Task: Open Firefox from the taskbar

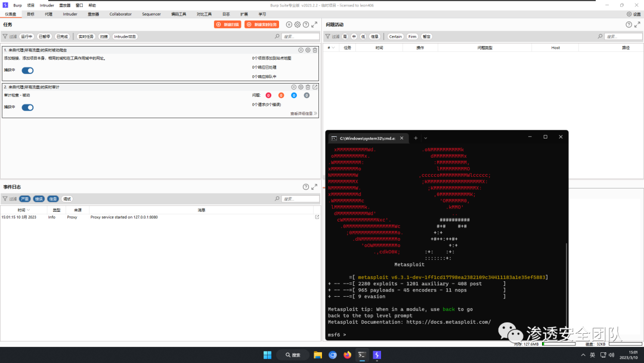Action: point(348,355)
